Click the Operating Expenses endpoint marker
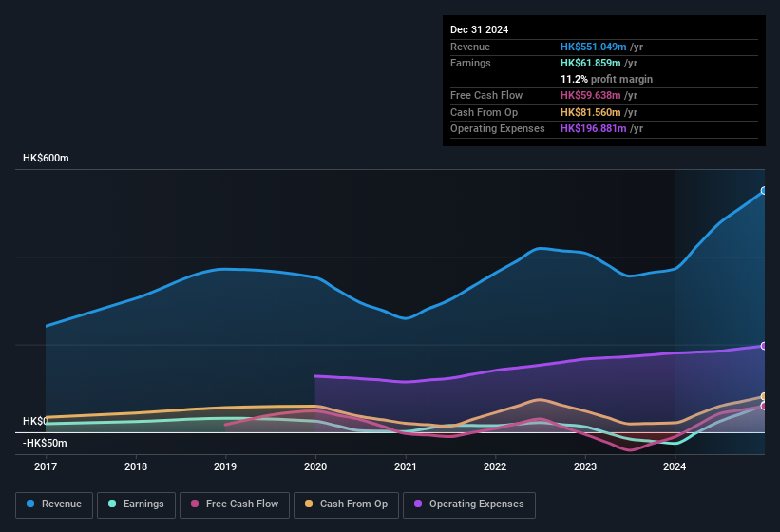The width and height of the screenshot is (780, 532). (x=764, y=346)
